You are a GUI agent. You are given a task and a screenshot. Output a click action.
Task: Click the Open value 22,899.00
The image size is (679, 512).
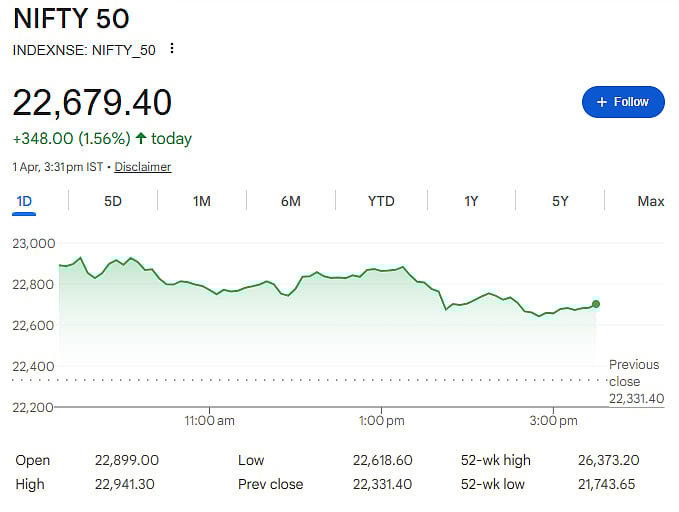coord(125,460)
